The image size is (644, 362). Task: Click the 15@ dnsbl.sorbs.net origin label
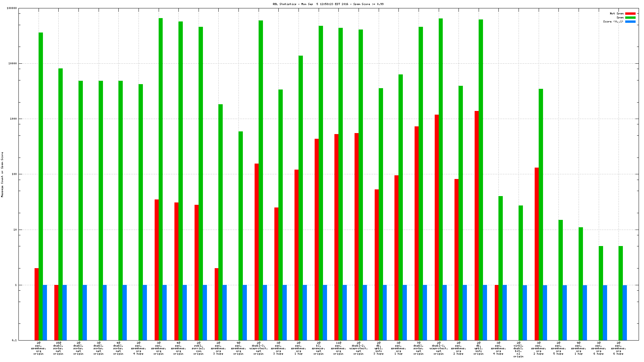click(x=58, y=348)
